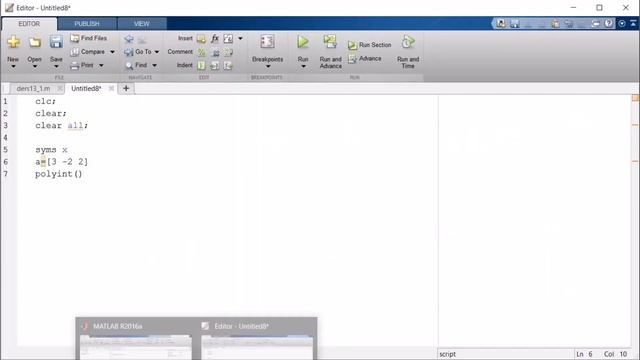
Task: Switch to the PUBLISH ribbon tab
Action: pyautogui.click(x=87, y=24)
